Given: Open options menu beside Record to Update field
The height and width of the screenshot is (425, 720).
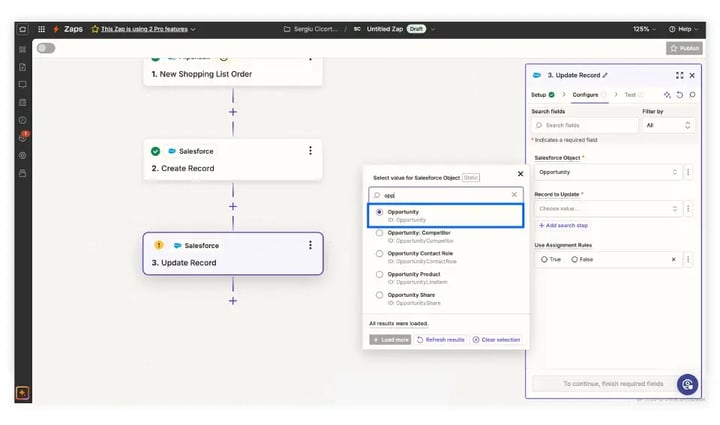Looking at the screenshot, I should point(688,209).
